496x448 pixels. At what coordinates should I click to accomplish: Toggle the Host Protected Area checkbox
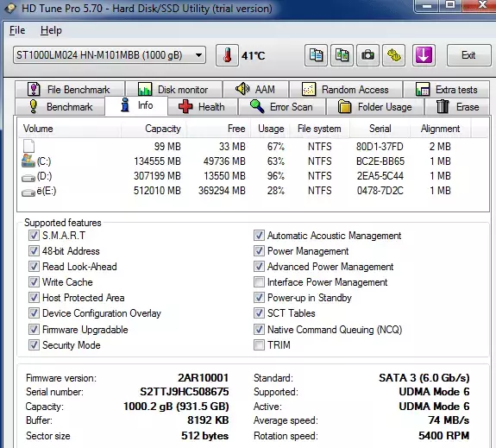coord(34,297)
